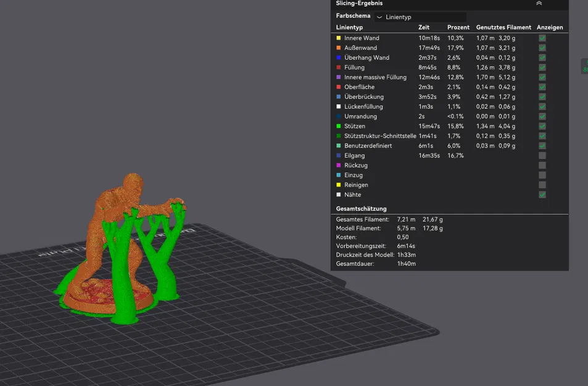The height and width of the screenshot is (386, 588).
Task: Click the Reinigen yellow swatch
Action: 339,185
